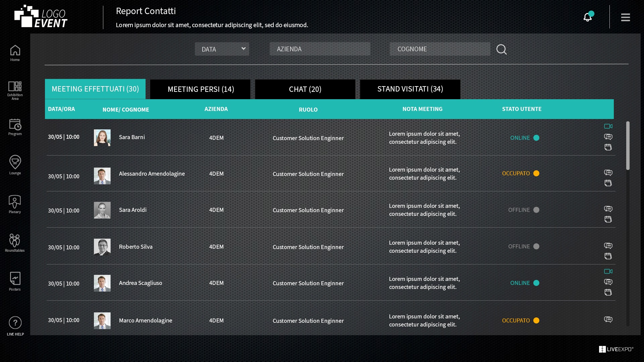Open calendar icon for Andrea Scagliuso
644x362 pixels.
coord(608,292)
